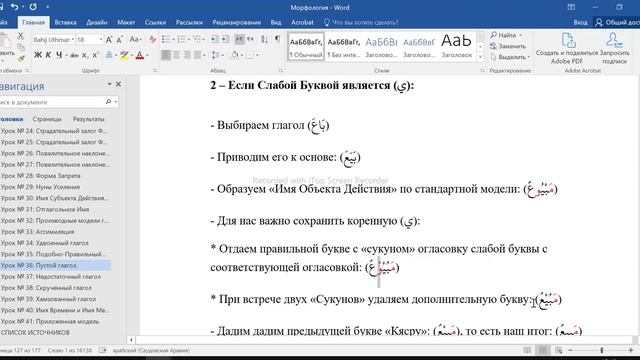The width and height of the screenshot is (640, 360).
Task: Toggle subscript x₂ formatting
Action: coord(85,55)
